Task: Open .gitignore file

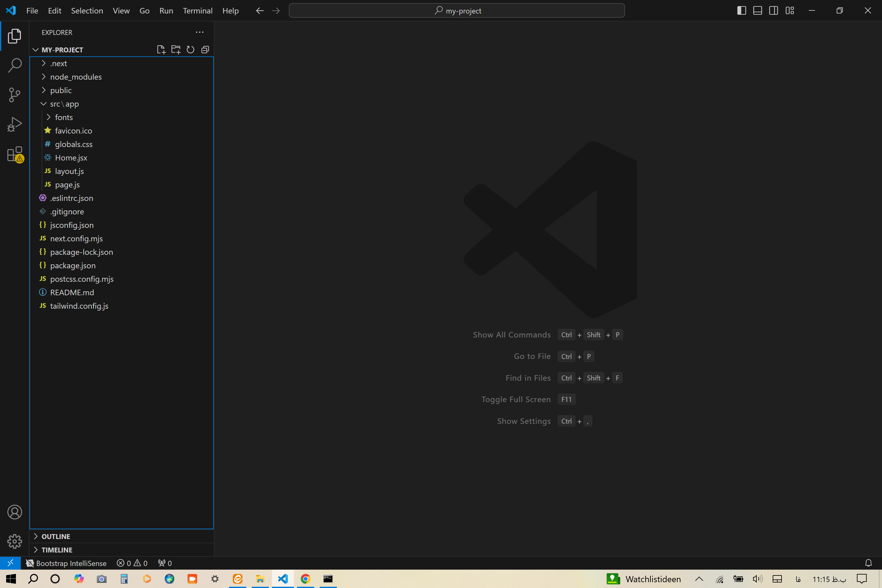Action: (x=122, y=212)
